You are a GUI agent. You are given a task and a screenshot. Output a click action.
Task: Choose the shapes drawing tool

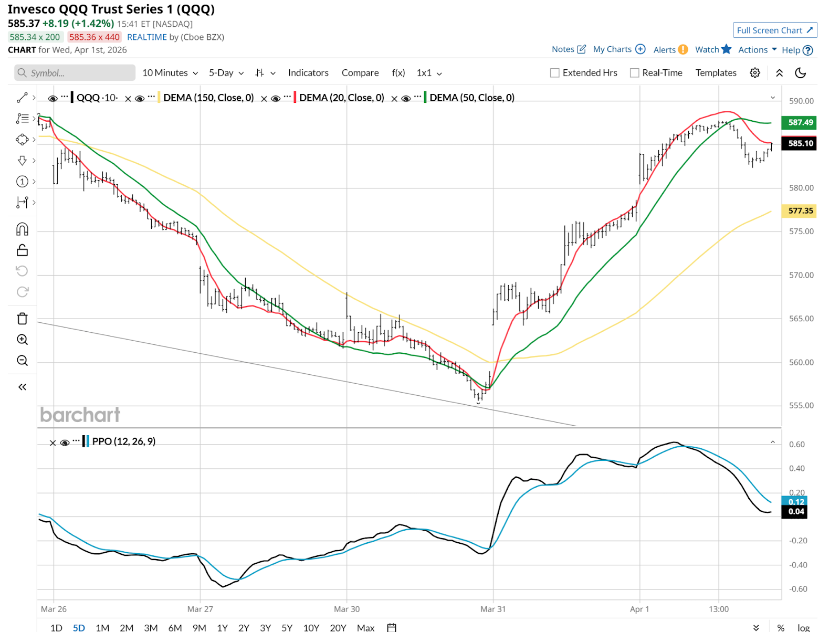point(22,140)
